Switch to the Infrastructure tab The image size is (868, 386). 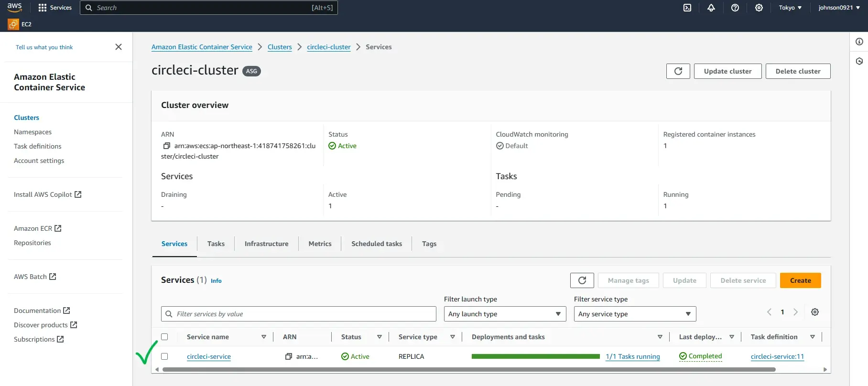tap(267, 244)
